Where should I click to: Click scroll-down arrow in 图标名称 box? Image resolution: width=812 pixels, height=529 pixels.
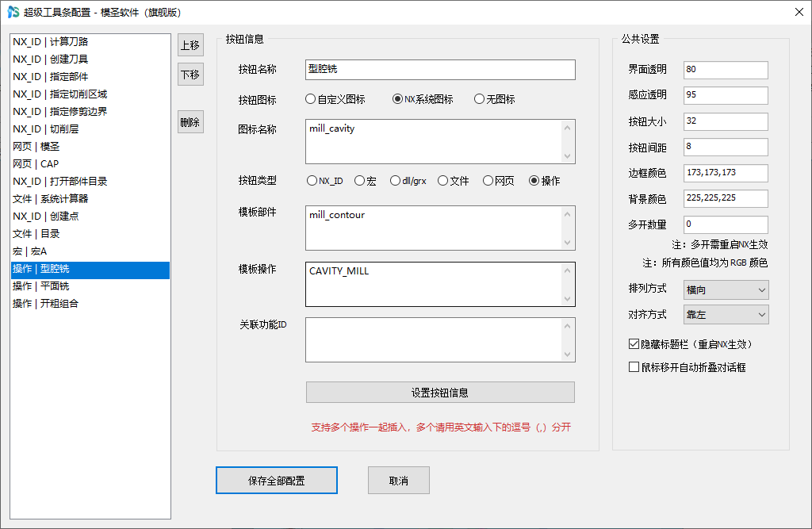coord(568,156)
